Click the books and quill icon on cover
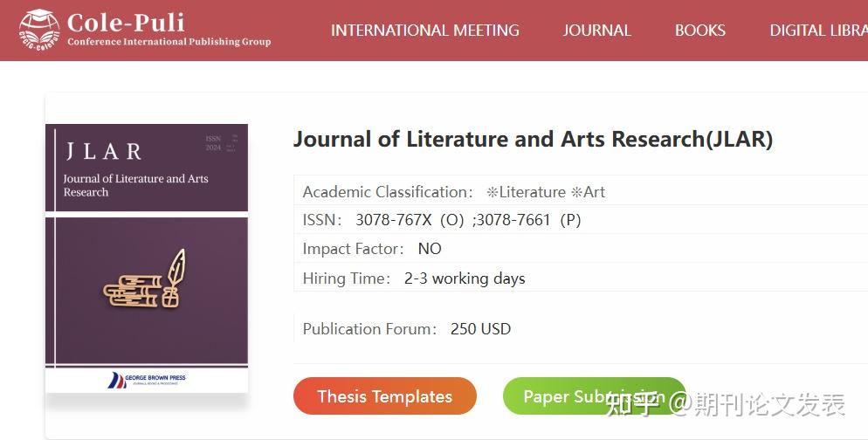868x440 pixels. coord(145,279)
